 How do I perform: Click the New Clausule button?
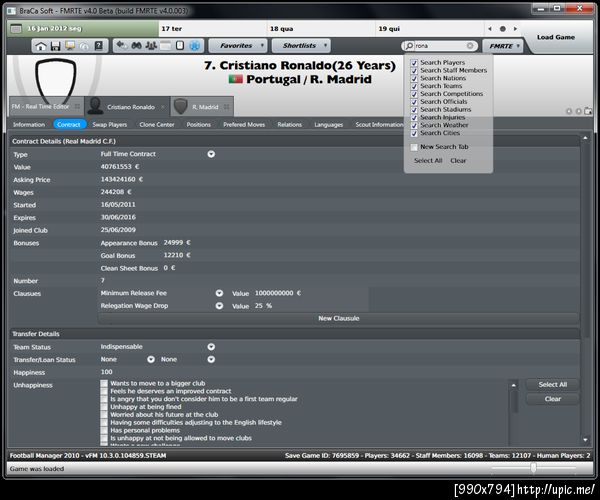click(x=339, y=318)
